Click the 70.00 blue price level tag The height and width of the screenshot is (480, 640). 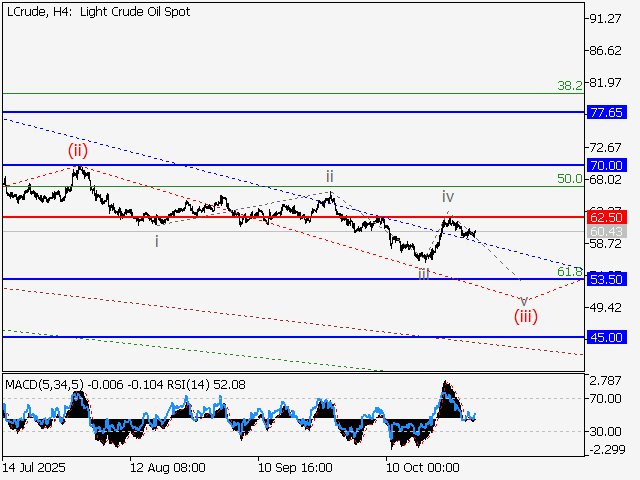coord(606,165)
